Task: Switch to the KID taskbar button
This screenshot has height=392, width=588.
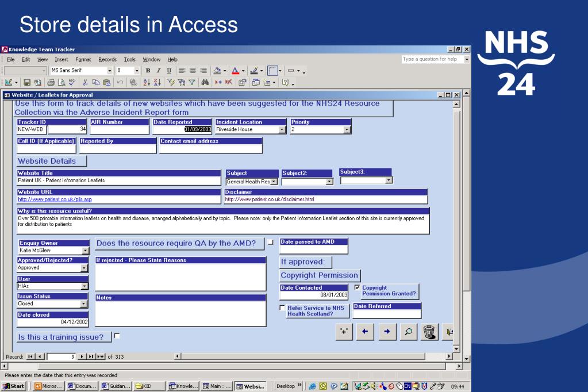Action: click(x=149, y=386)
